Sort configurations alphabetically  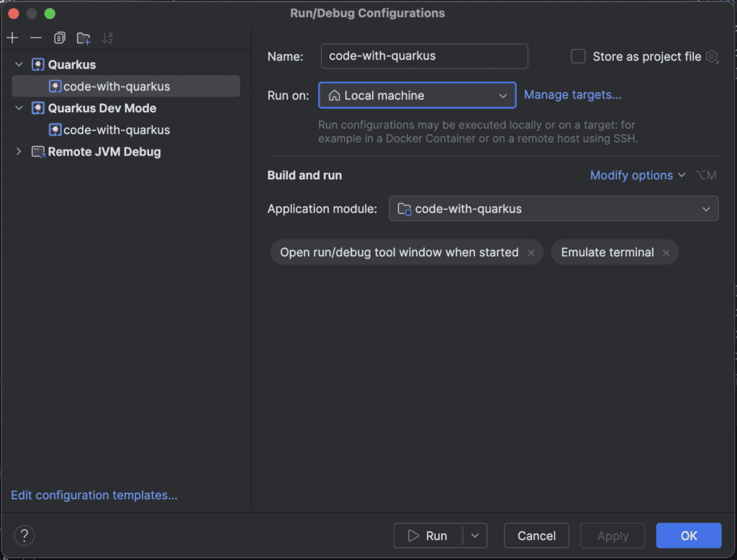(x=107, y=38)
